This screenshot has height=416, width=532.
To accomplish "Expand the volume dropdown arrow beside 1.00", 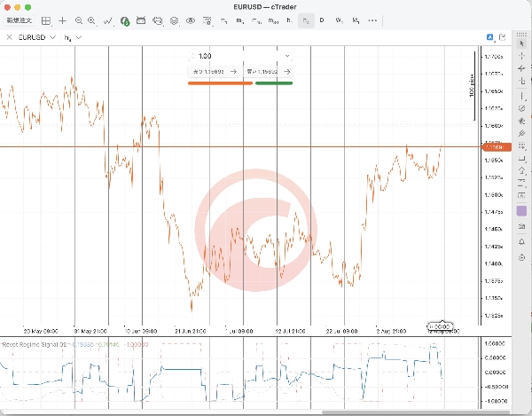I will 287,56.
